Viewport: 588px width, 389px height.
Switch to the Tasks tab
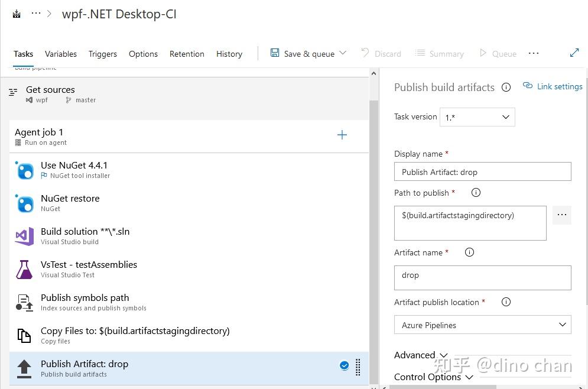coord(23,54)
